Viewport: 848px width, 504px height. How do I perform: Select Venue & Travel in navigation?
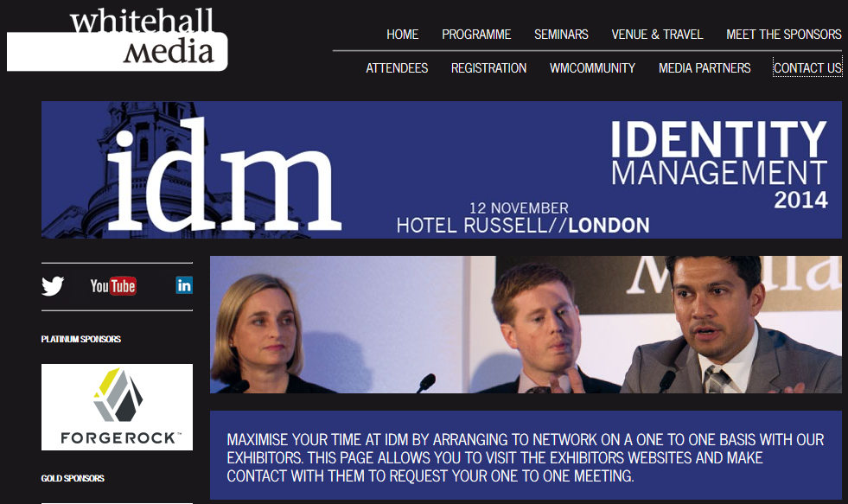coord(657,35)
